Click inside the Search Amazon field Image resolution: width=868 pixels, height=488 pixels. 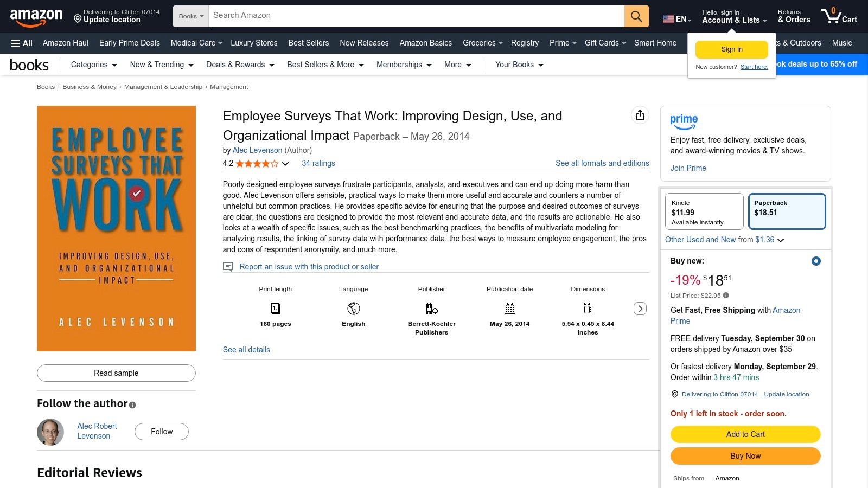point(416,16)
